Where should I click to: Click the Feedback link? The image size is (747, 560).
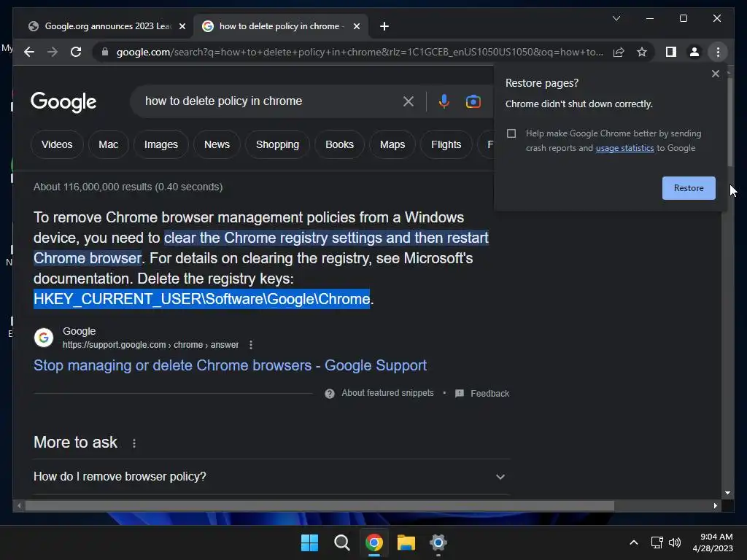click(489, 393)
